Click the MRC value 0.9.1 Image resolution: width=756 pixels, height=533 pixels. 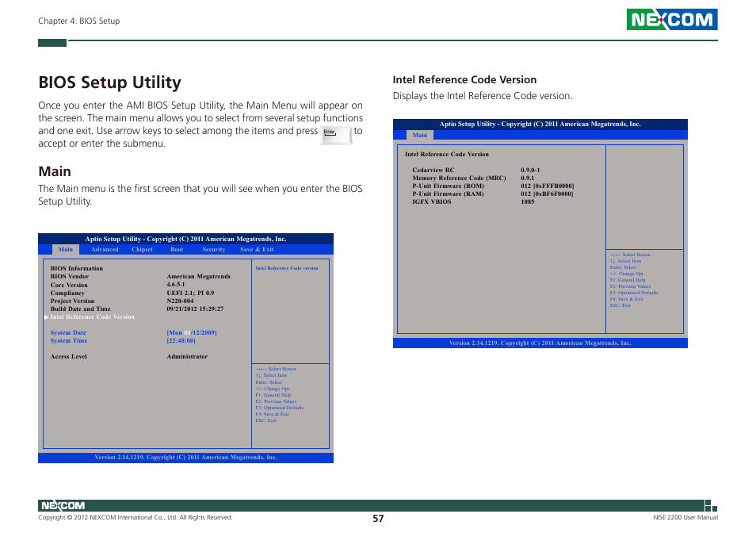click(x=528, y=178)
